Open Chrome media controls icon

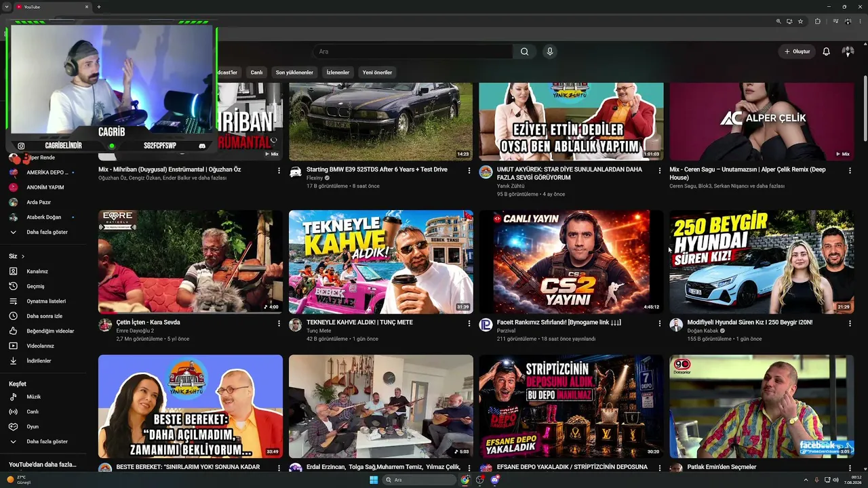(x=835, y=21)
